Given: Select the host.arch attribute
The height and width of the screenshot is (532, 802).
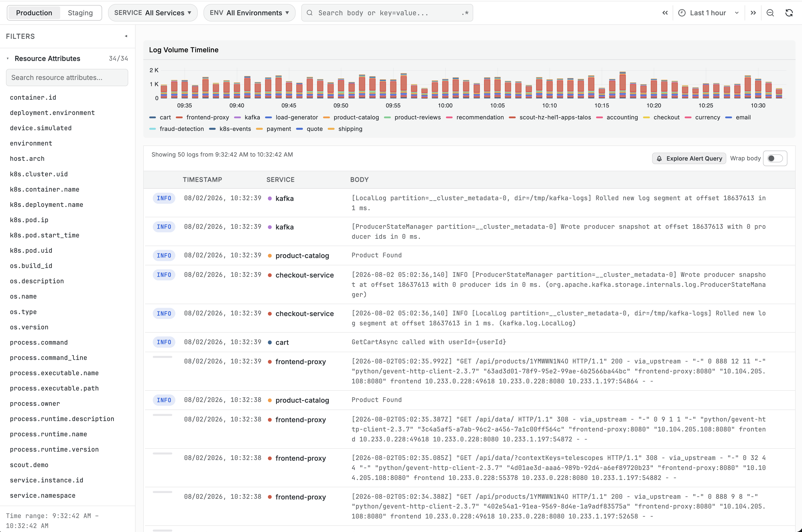Looking at the screenshot, I should pyautogui.click(x=27, y=158).
